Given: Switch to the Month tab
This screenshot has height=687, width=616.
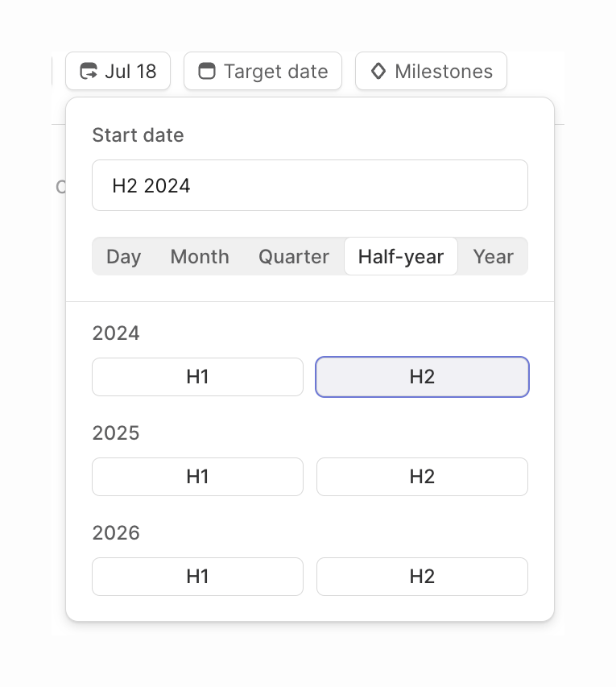Looking at the screenshot, I should tap(199, 256).
